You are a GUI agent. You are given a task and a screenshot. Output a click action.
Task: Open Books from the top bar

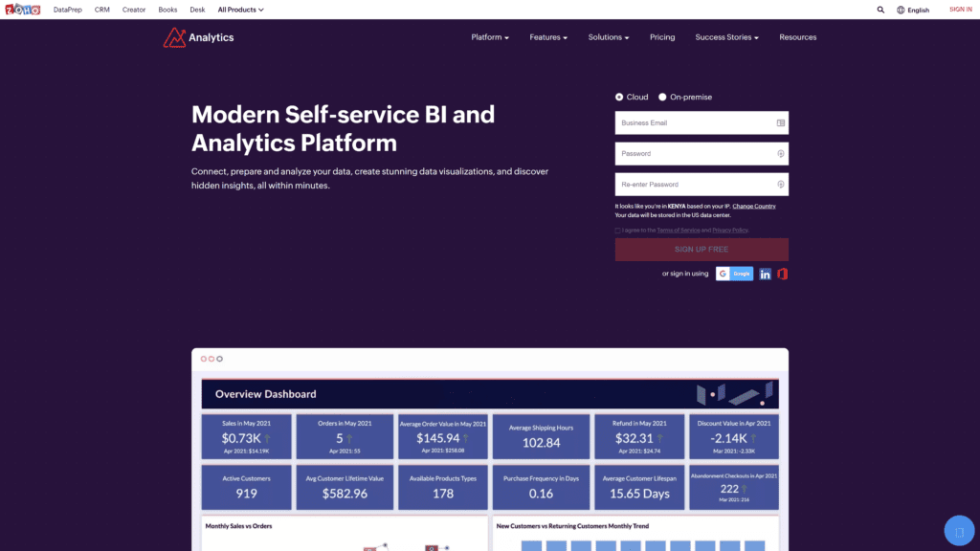(167, 10)
